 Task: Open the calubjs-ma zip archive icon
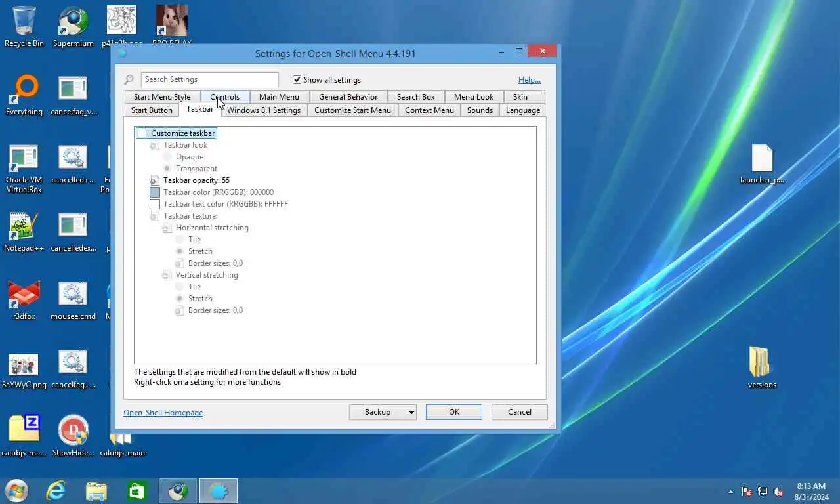tap(24, 436)
